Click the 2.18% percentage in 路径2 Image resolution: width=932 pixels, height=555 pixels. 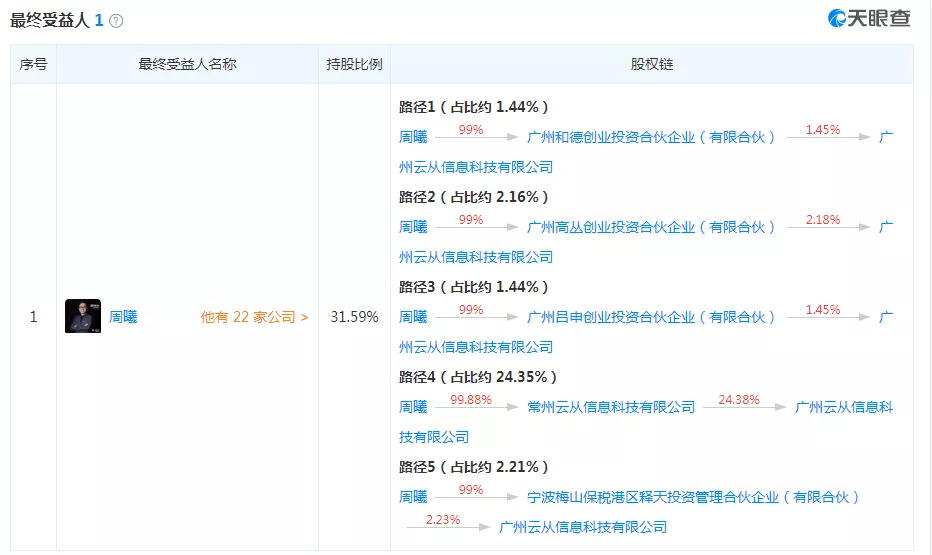[x=823, y=220]
